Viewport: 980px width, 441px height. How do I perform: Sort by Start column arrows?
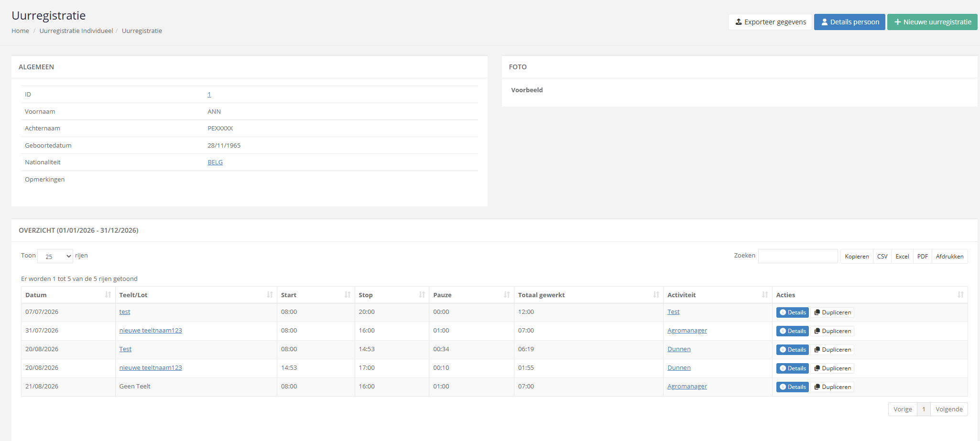348,295
